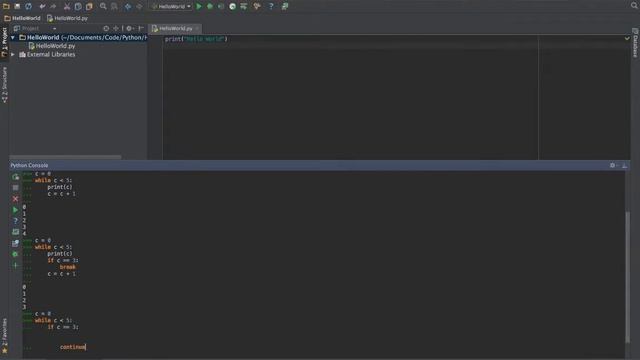The width and height of the screenshot is (640, 360).
Task: Run HelloWorld with the green play button
Action: (199, 7)
